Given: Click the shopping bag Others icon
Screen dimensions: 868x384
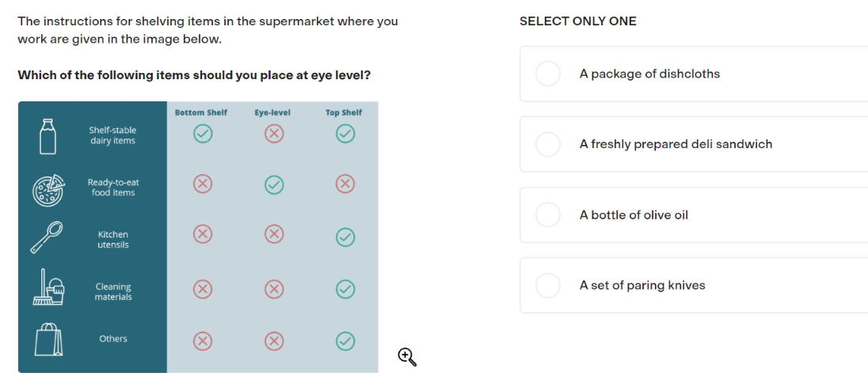Looking at the screenshot, I should (x=49, y=340).
